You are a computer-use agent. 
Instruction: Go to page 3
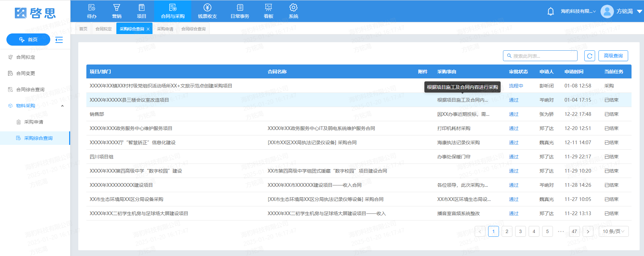point(520,231)
